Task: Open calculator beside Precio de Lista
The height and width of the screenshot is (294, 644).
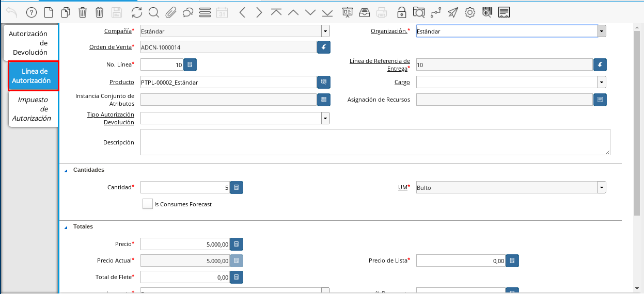Action: click(x=512, y=261)
